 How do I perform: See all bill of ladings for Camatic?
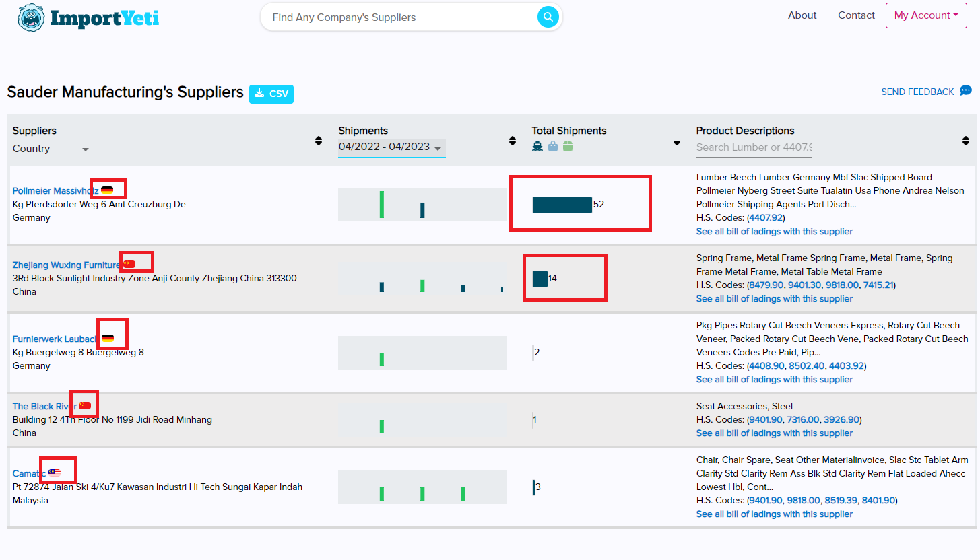tap(775, 514)
